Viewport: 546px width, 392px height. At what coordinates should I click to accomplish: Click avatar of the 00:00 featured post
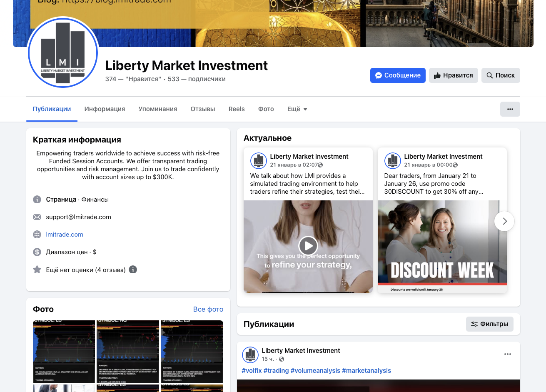[x=393, y=160]
